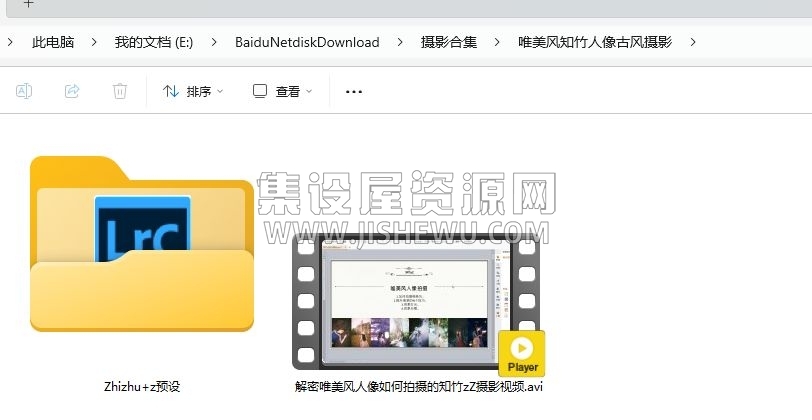The height and width of the screenshot is (420, 812).
Task: Click the Rename icon in toolbar
Action: click(x=24, y=91)
